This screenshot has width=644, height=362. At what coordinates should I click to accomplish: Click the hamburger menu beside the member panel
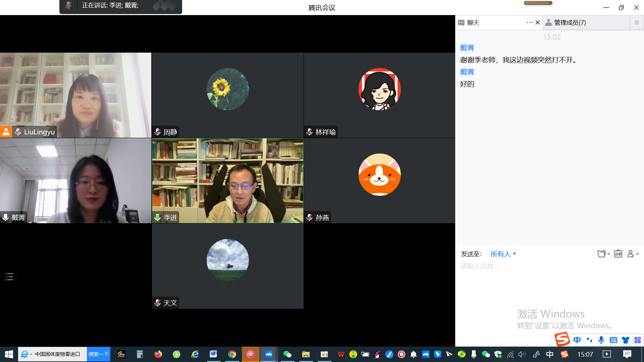(637, 22)
